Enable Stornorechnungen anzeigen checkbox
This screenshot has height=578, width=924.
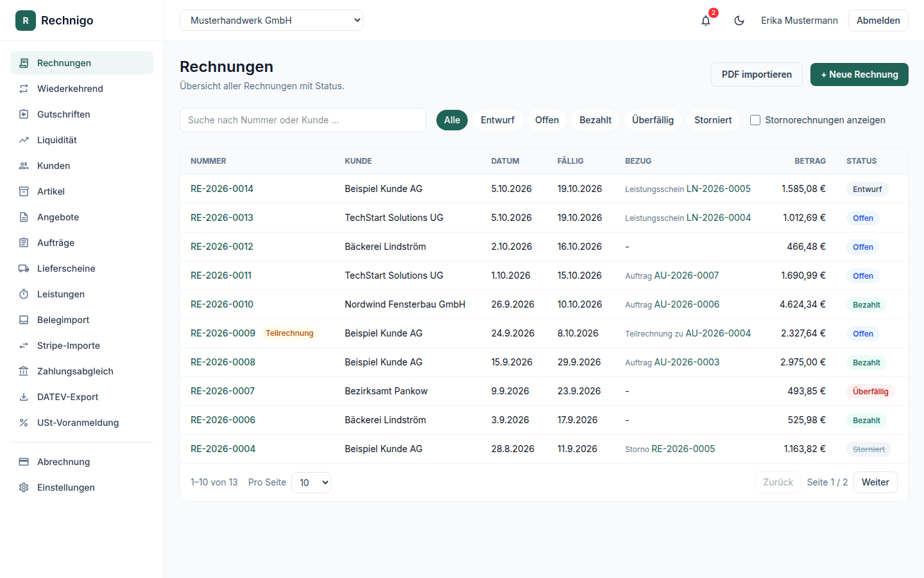[x=755, y=120]
